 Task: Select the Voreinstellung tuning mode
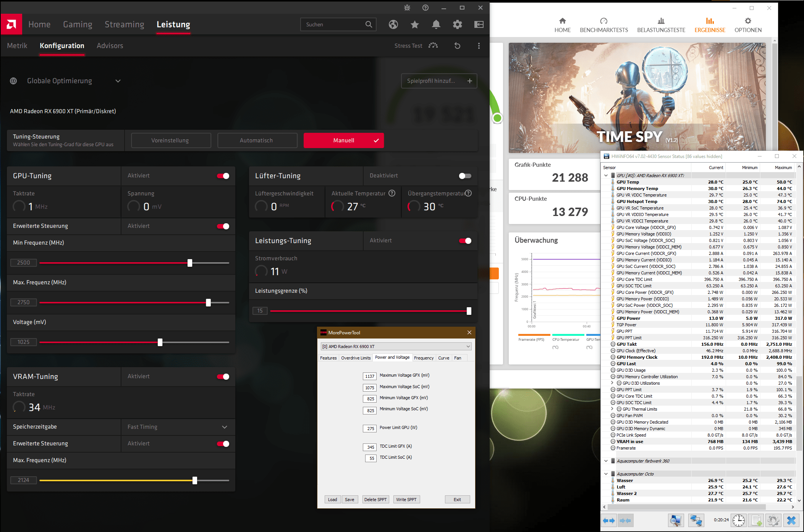(171, 140)
